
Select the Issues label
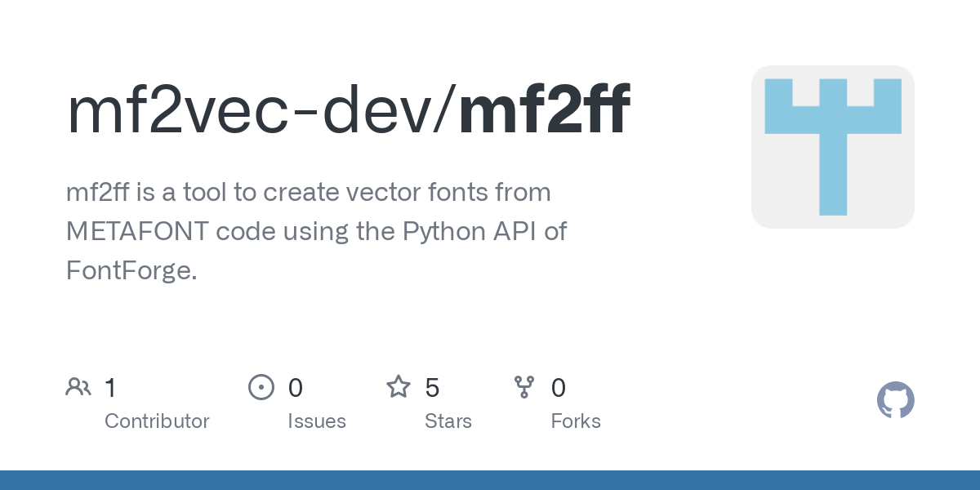point(316,421)
